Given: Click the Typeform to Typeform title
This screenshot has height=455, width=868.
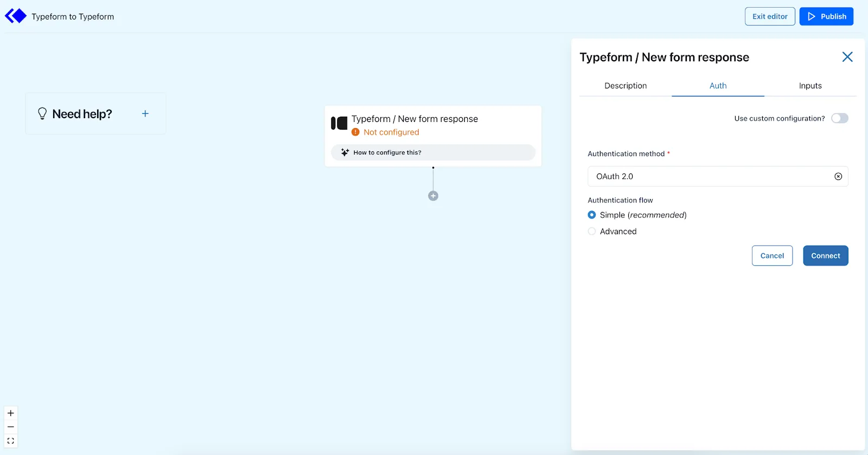Looking at the screenshot, I should tap(73, 17).
